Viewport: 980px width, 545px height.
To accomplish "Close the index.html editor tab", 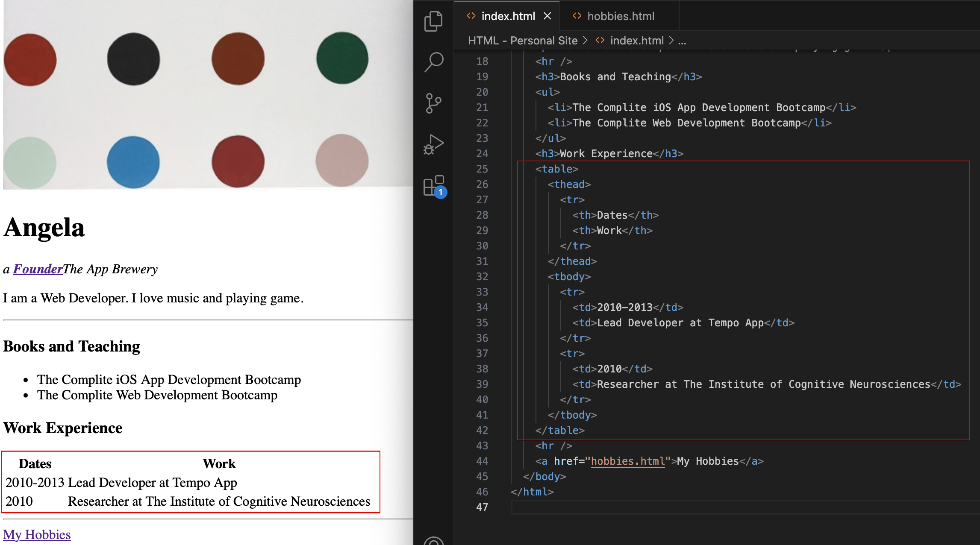I will (x=547, y=16).
